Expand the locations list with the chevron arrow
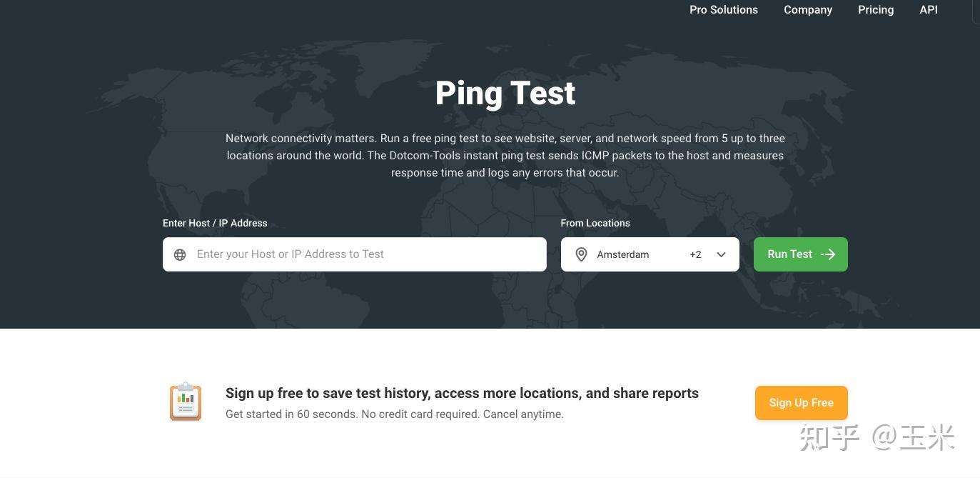Image resolution: width=980 pixels, height=478 pixels. (721, 254)
